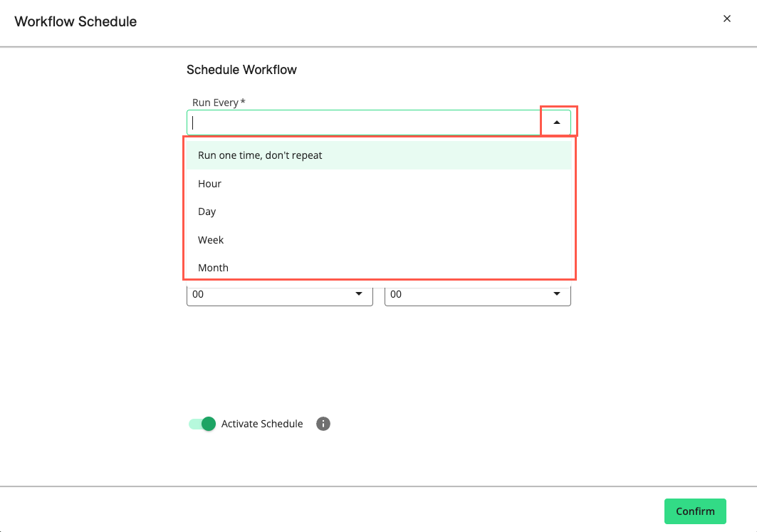Viewport: 757px width, 532px height.
Task: Click the Workflow Schedule title
Action: click(75, 21)
